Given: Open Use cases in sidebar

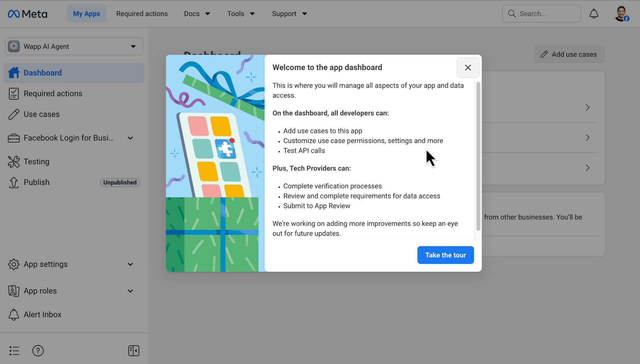Looking at the screenshot, I should pyautogui.click(x=74, y=114).
